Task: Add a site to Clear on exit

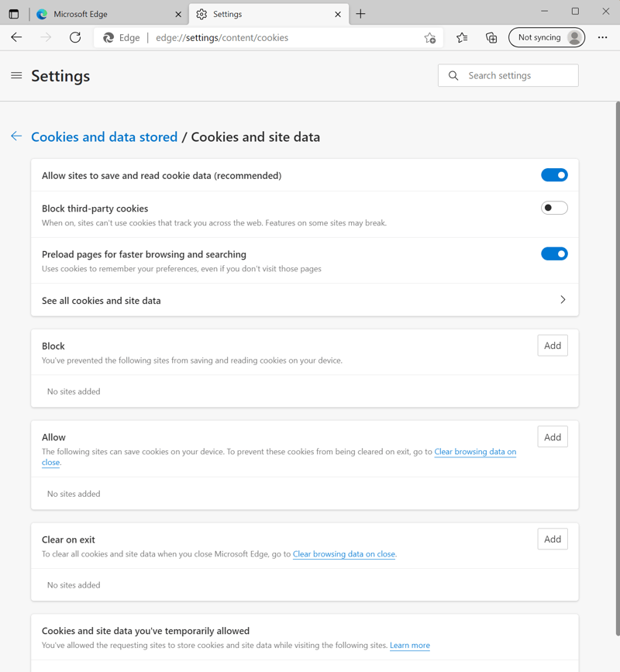Action: click(553, 539)
